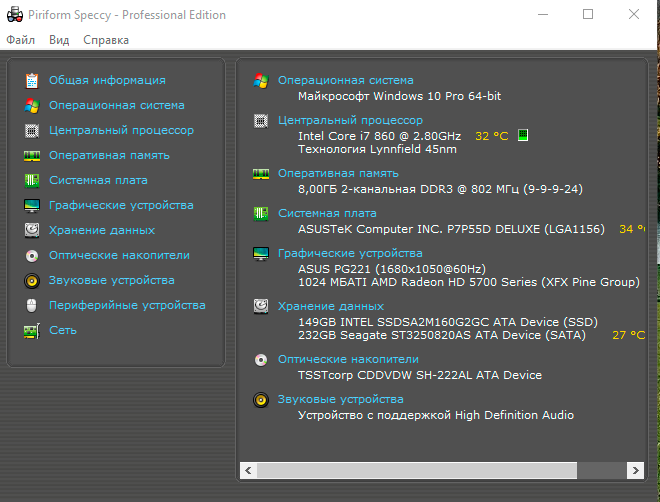Maximize the Speccy window
660x502 pixels.
click(x=588, y=14)
